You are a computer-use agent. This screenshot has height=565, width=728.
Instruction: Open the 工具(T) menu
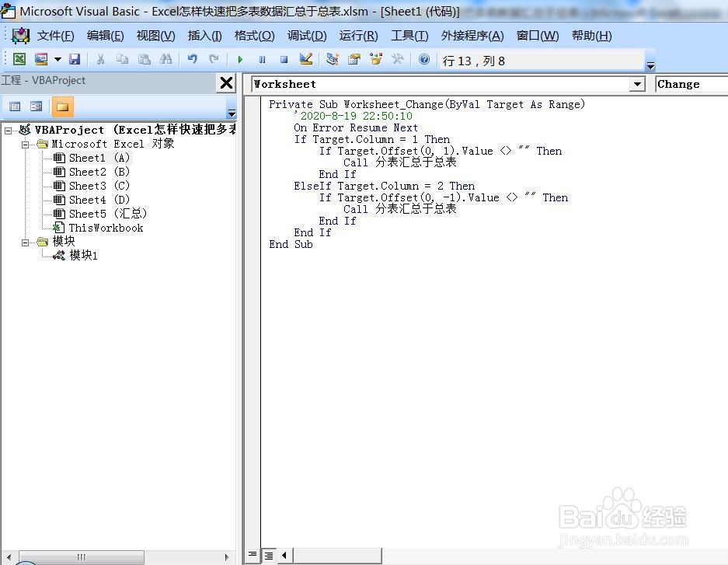click(x=409, y=36)
